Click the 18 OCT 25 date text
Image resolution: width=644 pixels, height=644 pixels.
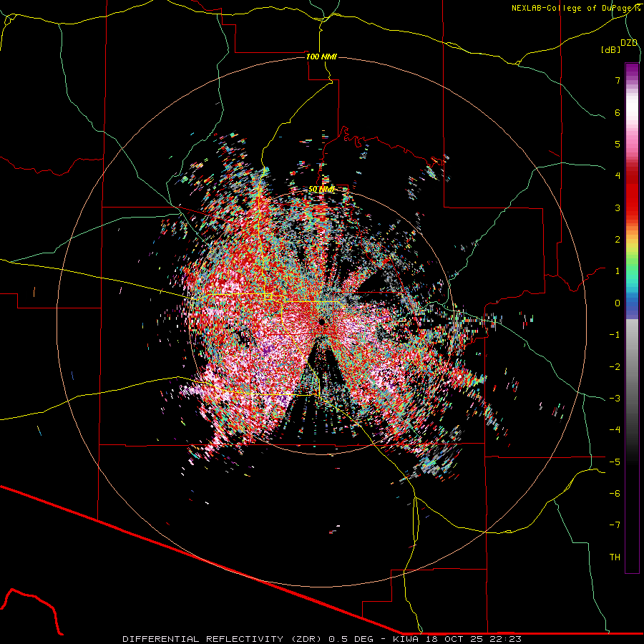pyautogui.click(x=455, y=639)
